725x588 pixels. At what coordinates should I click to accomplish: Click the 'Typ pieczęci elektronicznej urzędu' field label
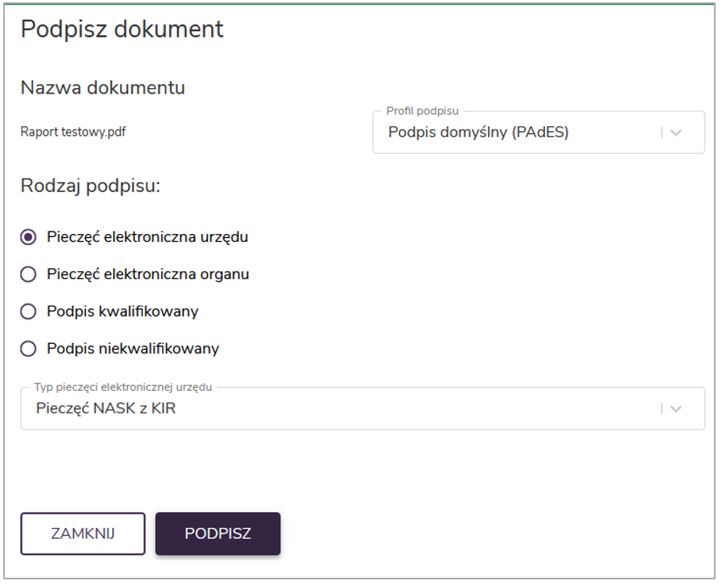tap(123, 387)
